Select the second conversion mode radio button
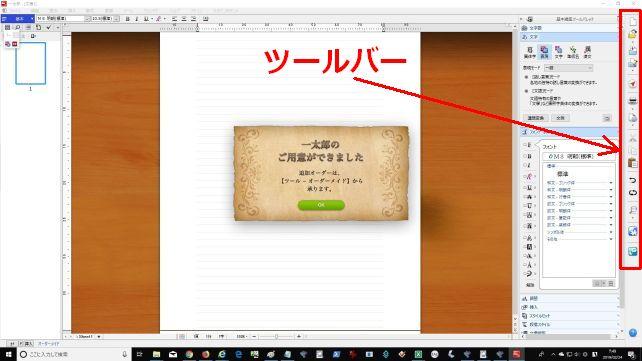 pos(527,91)
